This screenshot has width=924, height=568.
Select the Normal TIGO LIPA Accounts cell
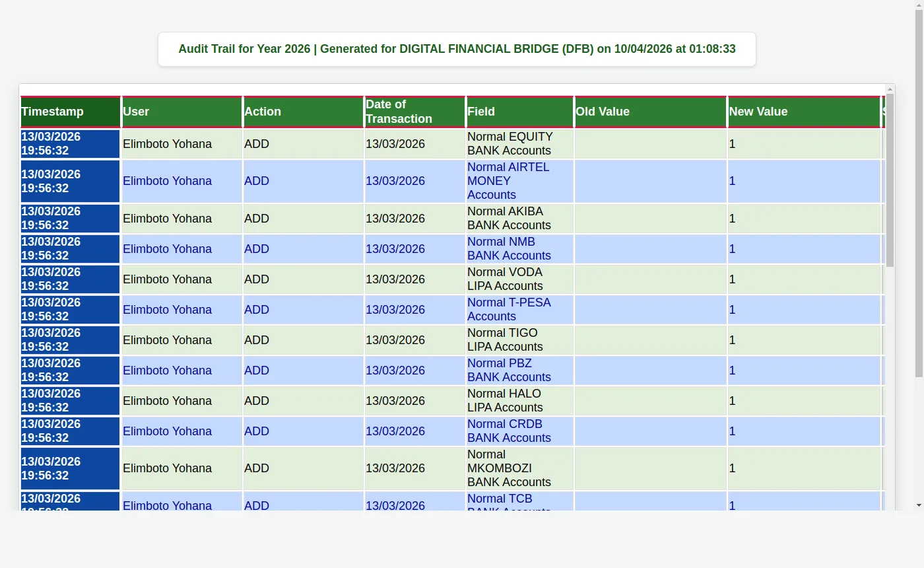click(x=520, y=340)
